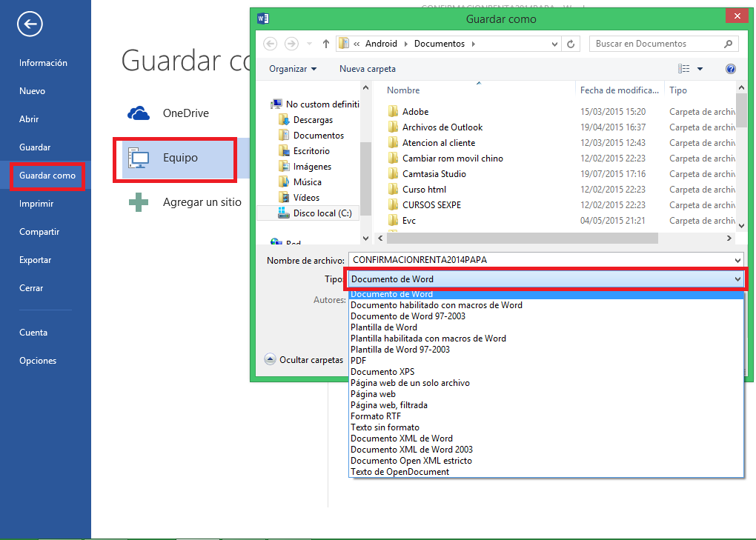Open Información in backstage menu

[x=44, y=63]
